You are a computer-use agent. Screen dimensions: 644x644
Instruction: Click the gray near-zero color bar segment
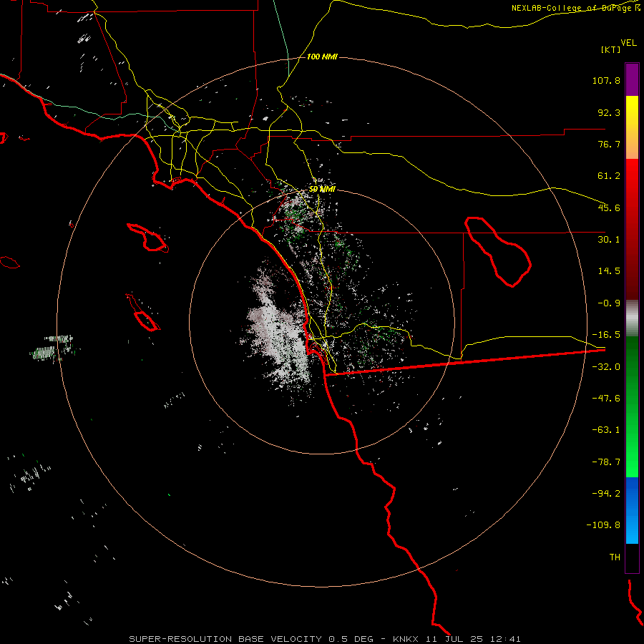pyautogui.click(x=632, y=318)
